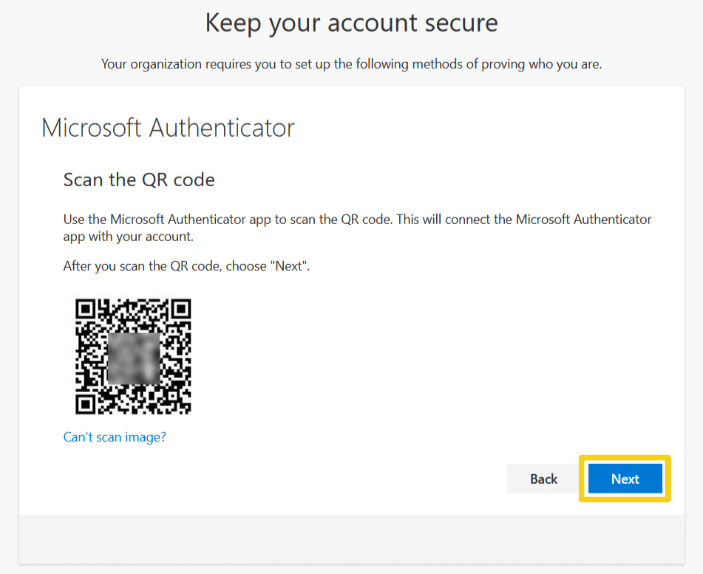Click the blue Next button
The height and width of the screenshot is (574, 703).
point(625,478)
